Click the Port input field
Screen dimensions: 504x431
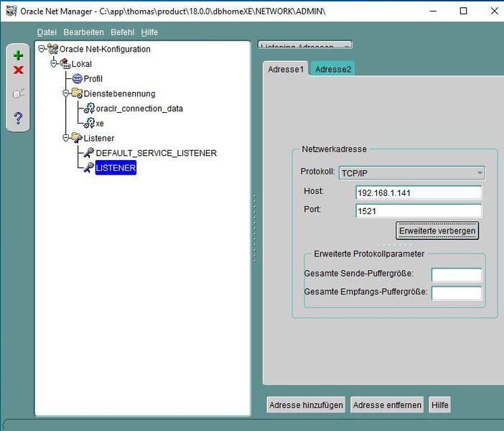[x=419, y=211]
